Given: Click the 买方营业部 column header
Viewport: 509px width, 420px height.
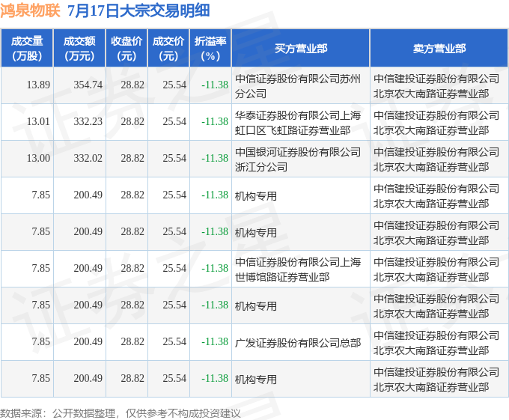Looking at the screenshot, I should pos(301,49).
